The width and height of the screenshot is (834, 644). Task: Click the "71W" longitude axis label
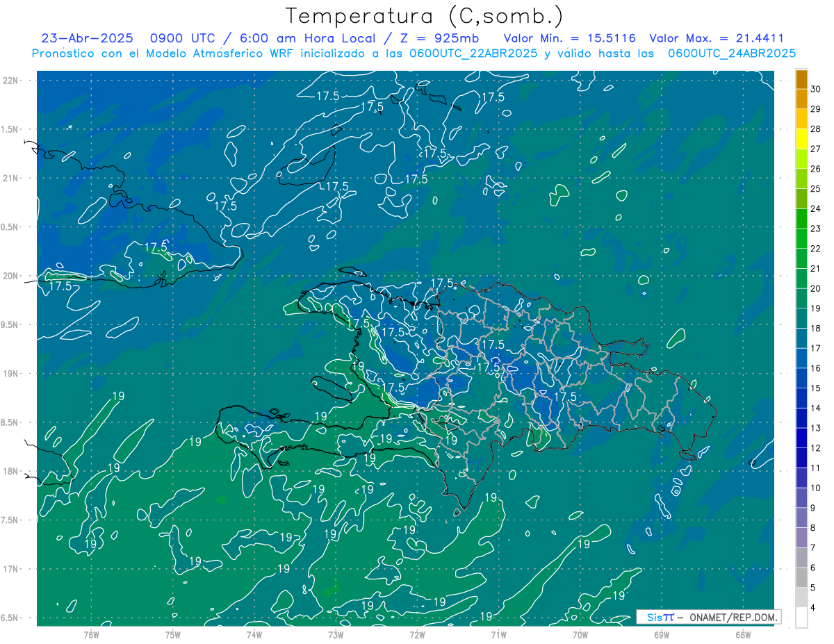(x=498, y=634)
